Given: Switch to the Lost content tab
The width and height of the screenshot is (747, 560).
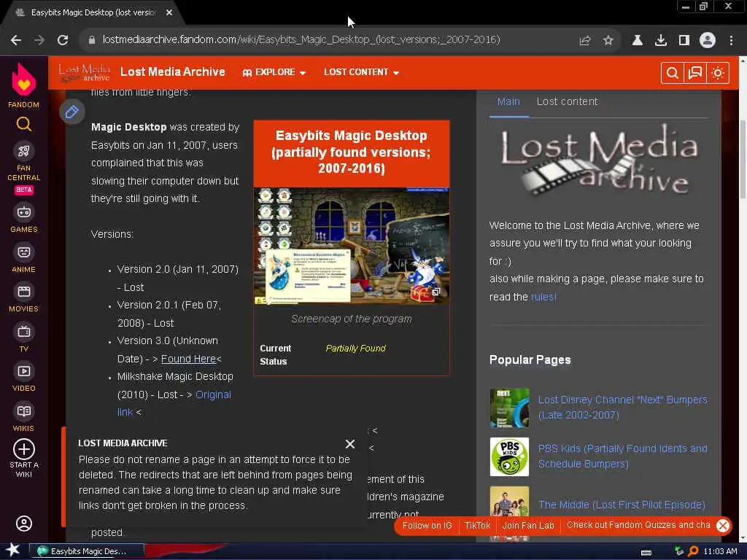Looking at the screenshot, I should coord(567,101).
